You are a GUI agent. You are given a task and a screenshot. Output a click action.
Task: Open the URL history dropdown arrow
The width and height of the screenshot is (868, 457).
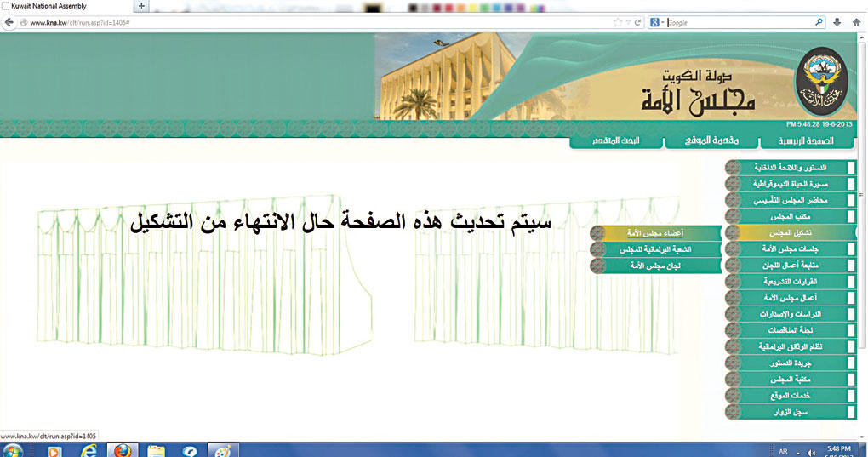(x=628, y=22)
